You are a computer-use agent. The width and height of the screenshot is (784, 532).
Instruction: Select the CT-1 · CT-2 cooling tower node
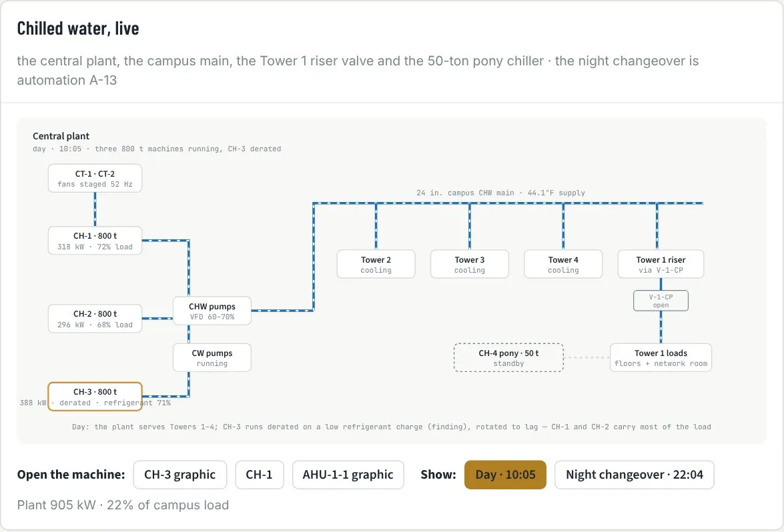95,178
